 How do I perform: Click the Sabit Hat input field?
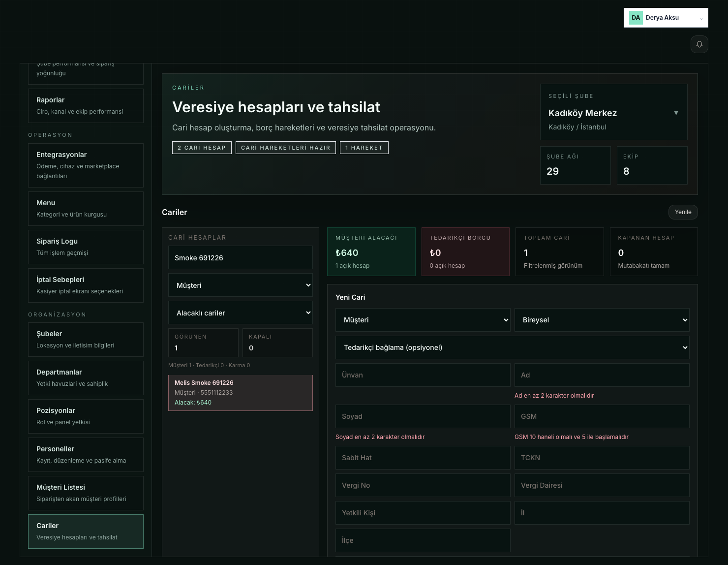tap(423, 458)
